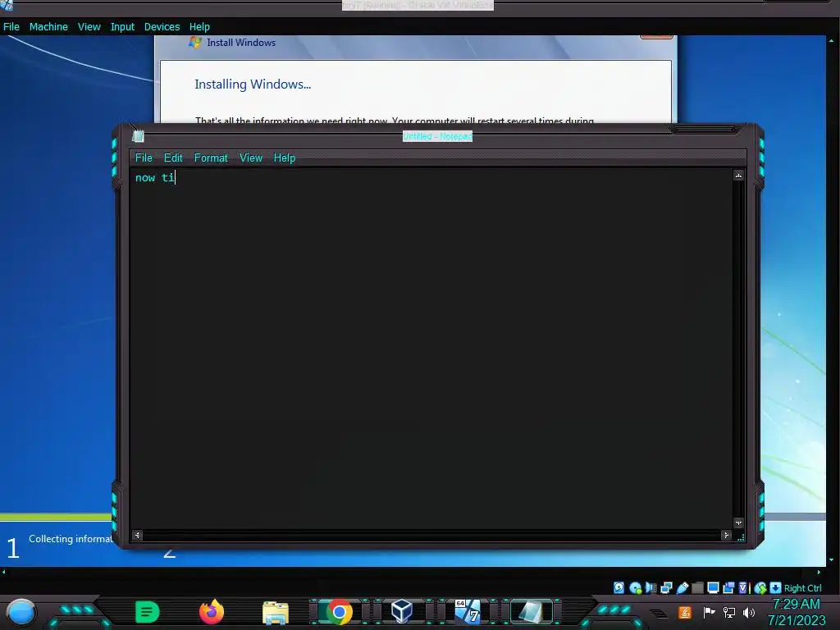Open VirtualBox Input menu

click(x=122, y=27)
